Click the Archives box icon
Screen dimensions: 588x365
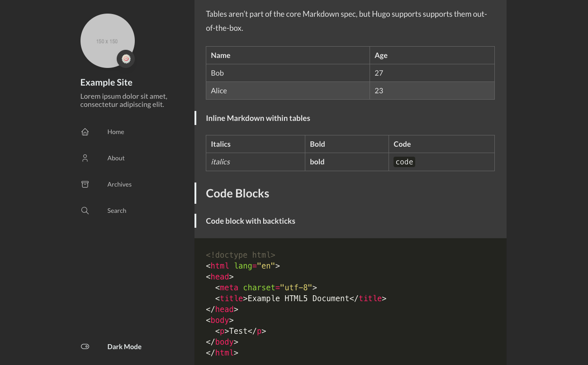click(x=85, y=184)
